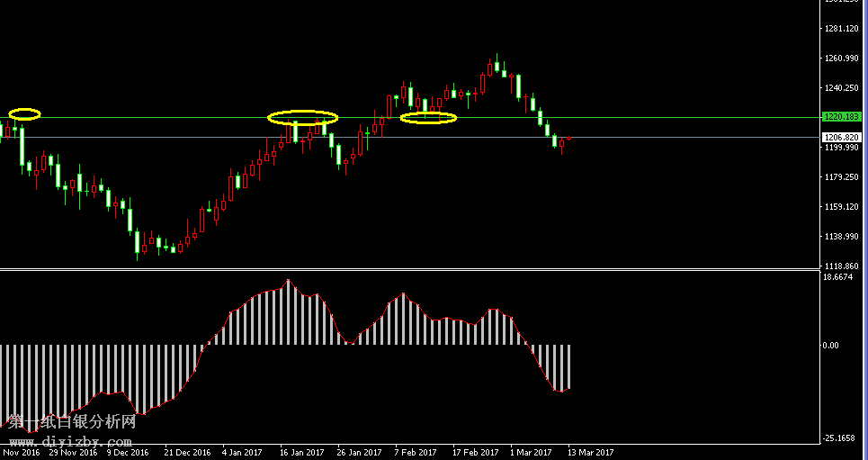Click the 13 Mar 2017 date label
This screenshot has width=868, height=460.
click(592, 453)
